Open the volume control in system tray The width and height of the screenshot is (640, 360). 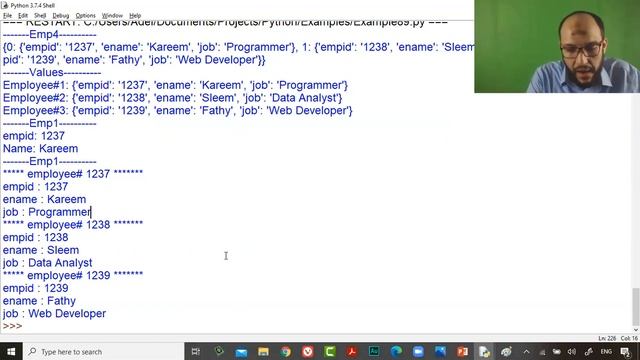point(572,351)
